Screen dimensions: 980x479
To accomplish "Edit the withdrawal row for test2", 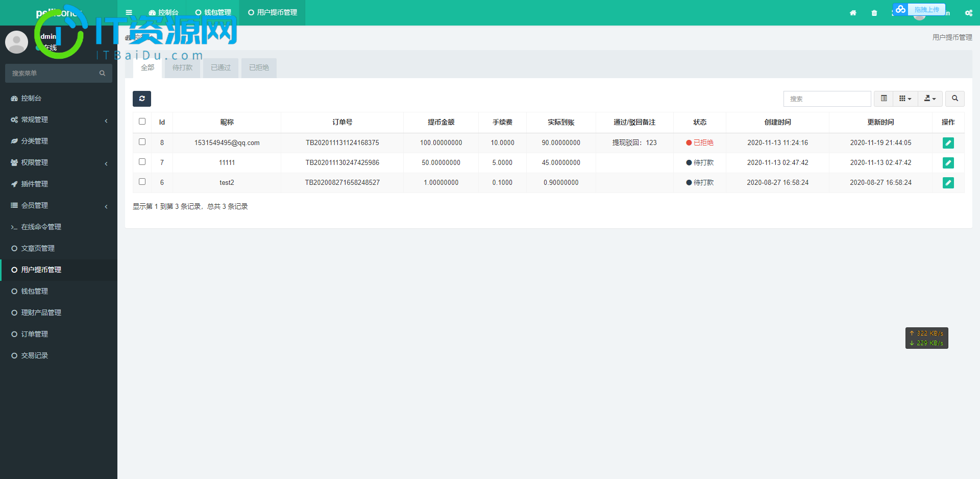I will (x=948, y=183).
